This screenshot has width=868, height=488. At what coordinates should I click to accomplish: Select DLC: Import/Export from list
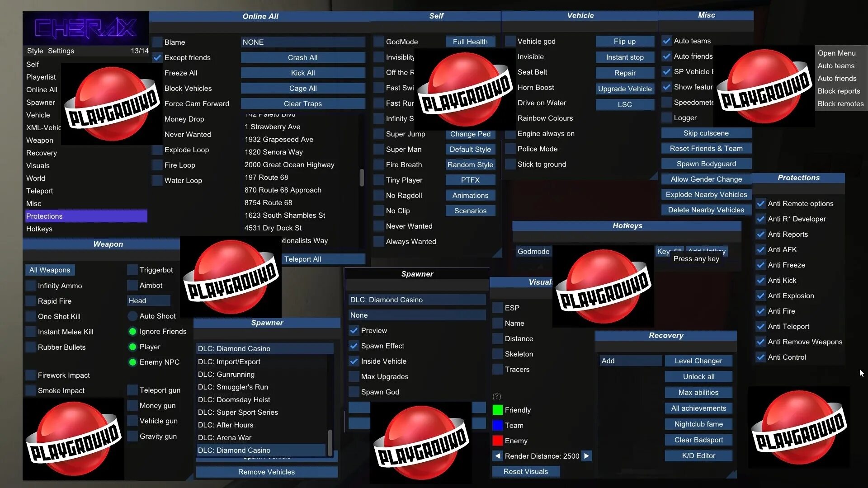click(229, 361)
